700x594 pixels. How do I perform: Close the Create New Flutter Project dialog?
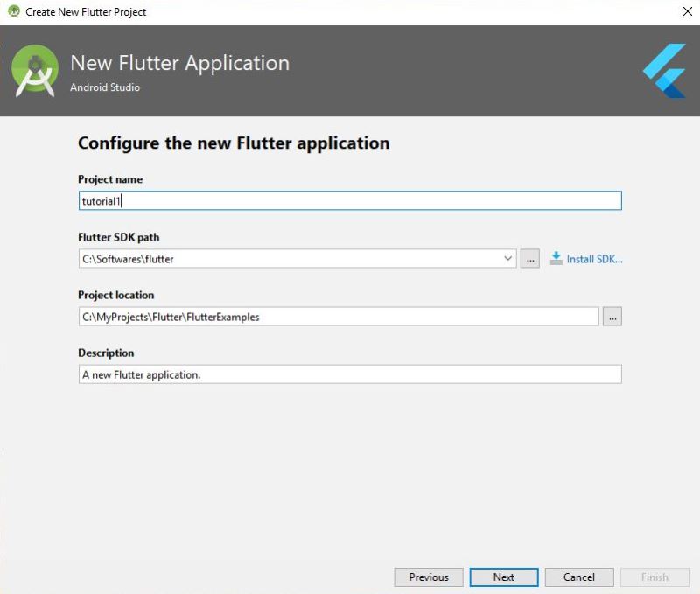point(688,11)
